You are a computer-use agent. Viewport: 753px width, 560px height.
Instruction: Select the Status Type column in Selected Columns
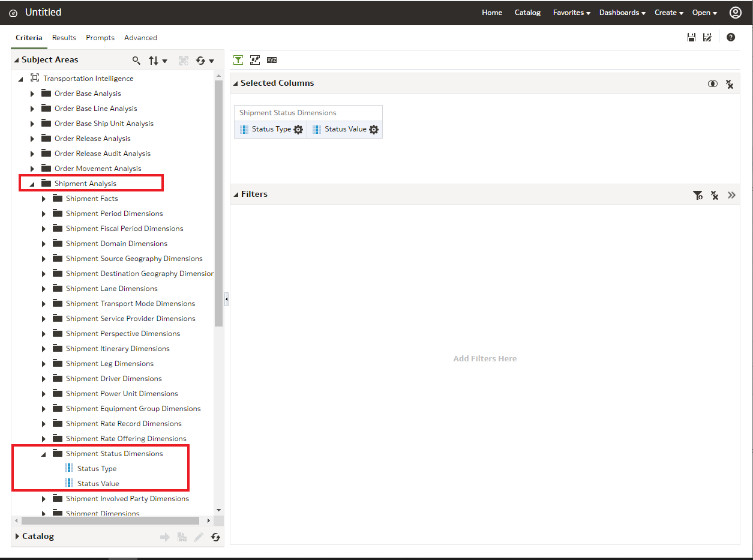click(271, 129)
